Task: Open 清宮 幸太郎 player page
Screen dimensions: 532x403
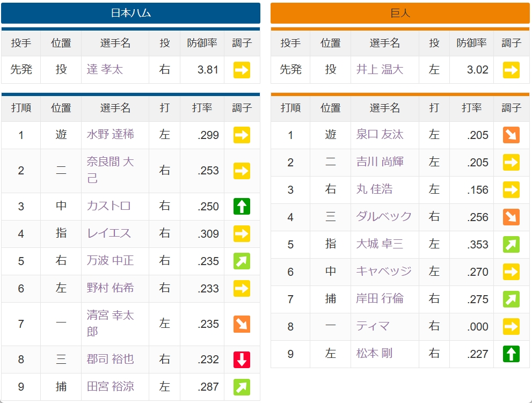Action: coord(110,323)
